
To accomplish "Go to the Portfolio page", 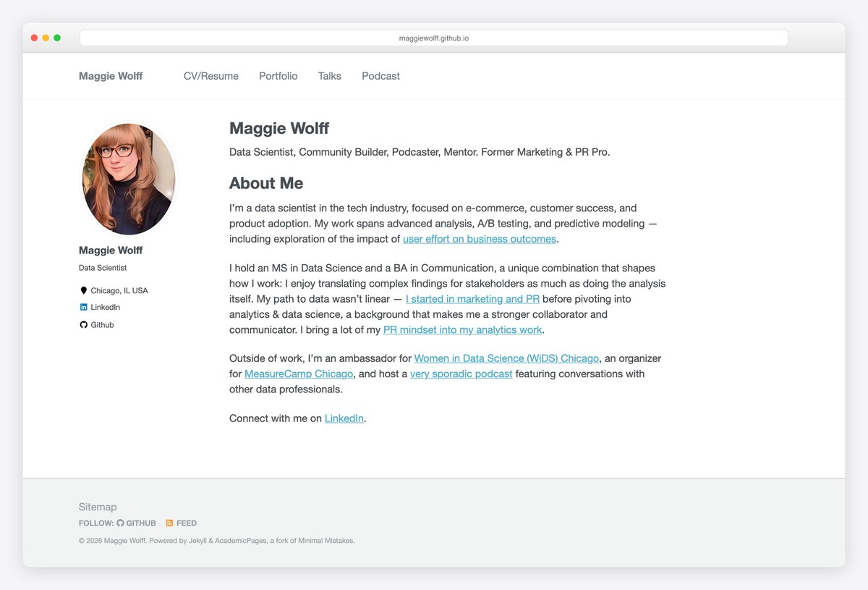I will pyautogui.click(x=278, y=76).
